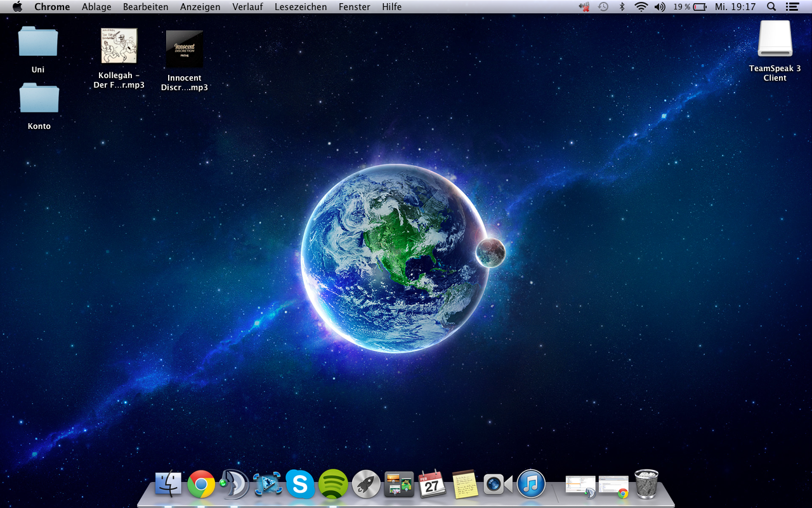Launch Spotify from the dock
Image resolution: width=812 pixels, height=508 pixels.
point(333,484)
